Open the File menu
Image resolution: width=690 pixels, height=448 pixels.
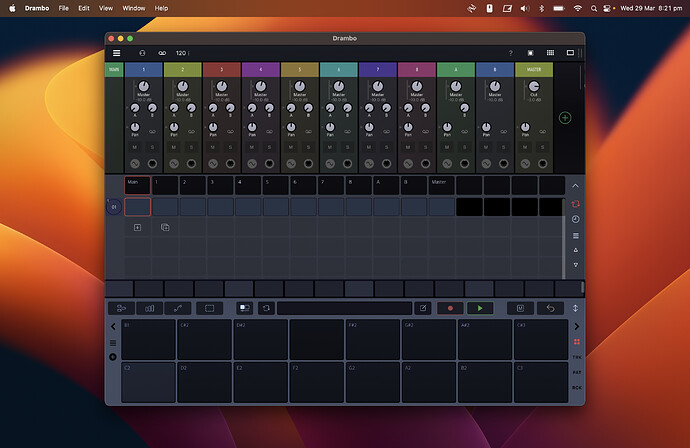point(64,8)
